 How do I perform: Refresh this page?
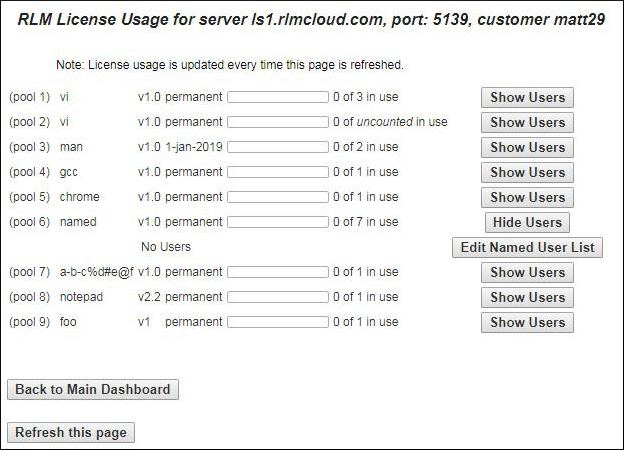tap(71, 432)
